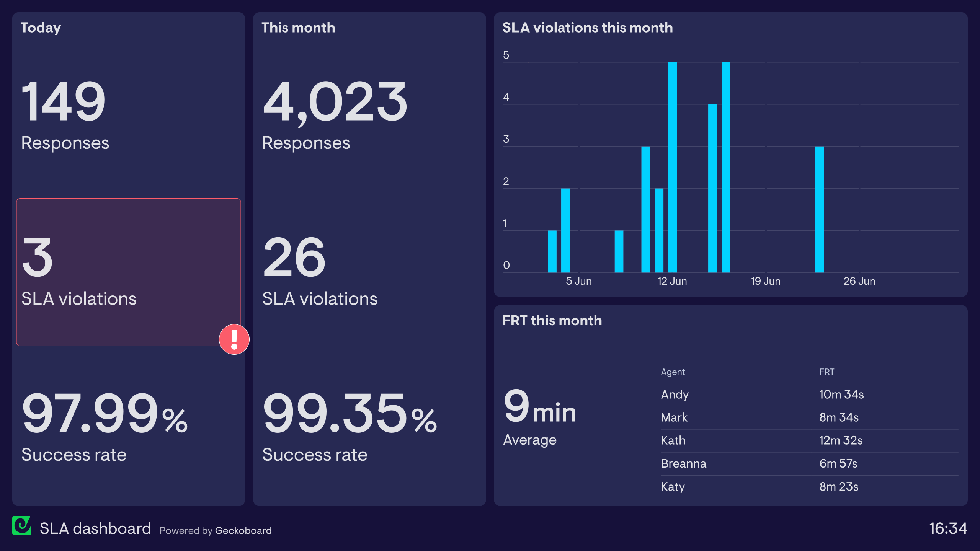980x551 pixels.
Task: Click the 26 SLA violations this month
Action: click(x=294, y=257)
